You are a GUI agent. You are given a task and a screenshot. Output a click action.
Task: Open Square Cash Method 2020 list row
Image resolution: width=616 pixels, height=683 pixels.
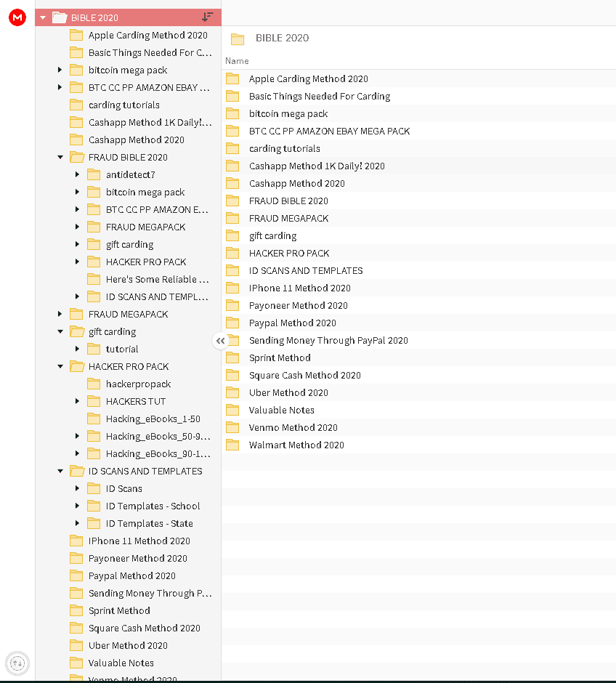(419, 375)
